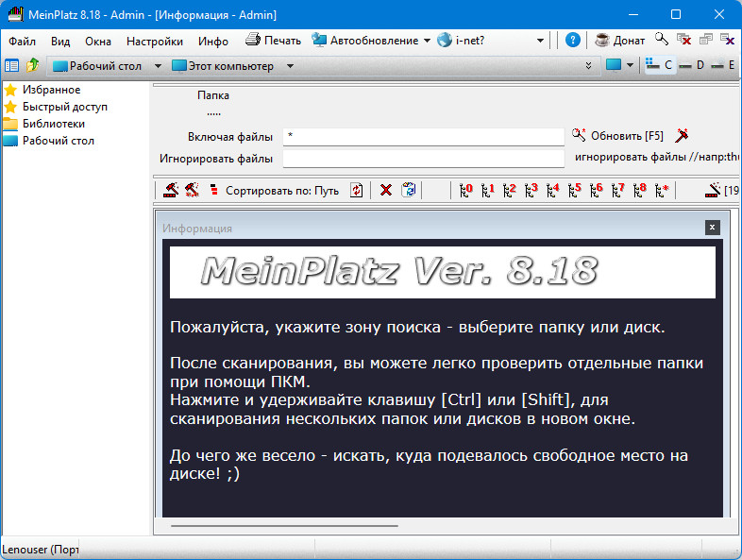Expand the Рабочий стол dropdown arrow

click(158, 66)
